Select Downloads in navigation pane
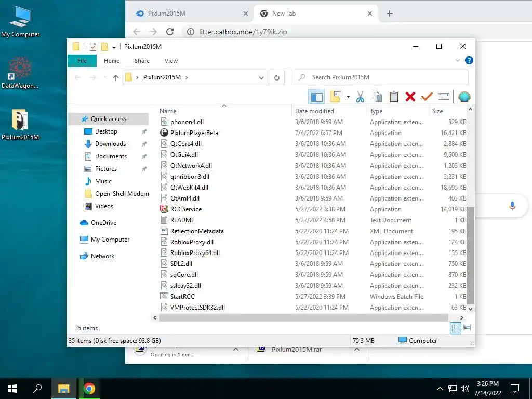Image resolution: width=532 pixels, height=399 pixels. click(x=110, y=144)
